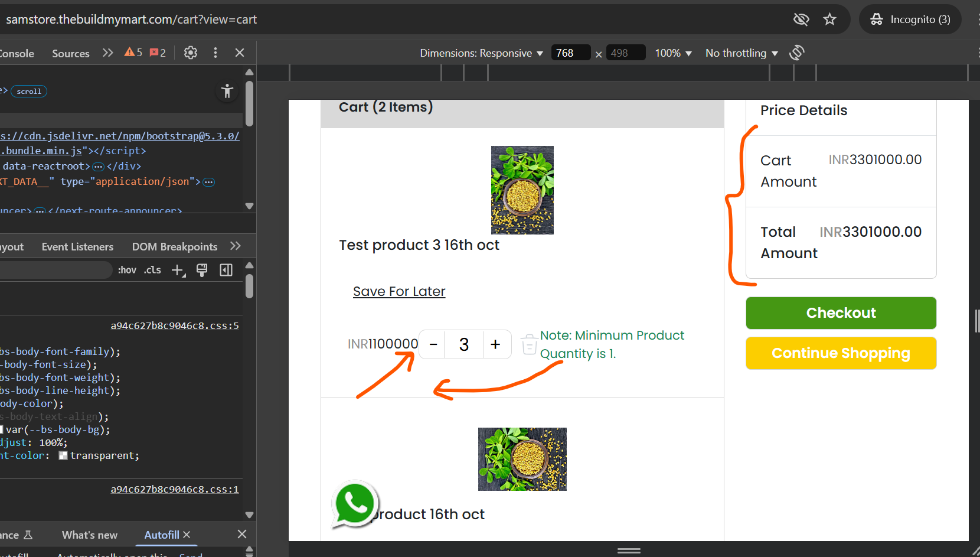Screen dimensions: 980x557
Task: Edit the viewport height field showing 498
Action: [x=625, y=53]
